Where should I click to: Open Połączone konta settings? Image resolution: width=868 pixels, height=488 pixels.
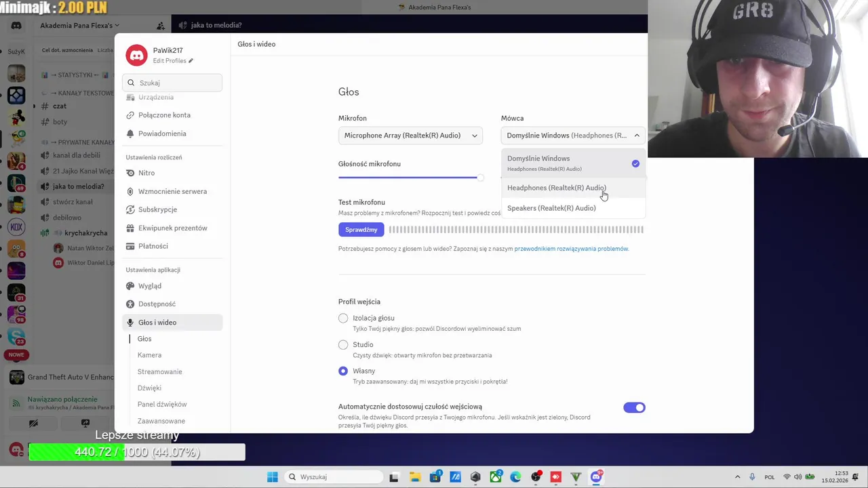tap(172, 115)
